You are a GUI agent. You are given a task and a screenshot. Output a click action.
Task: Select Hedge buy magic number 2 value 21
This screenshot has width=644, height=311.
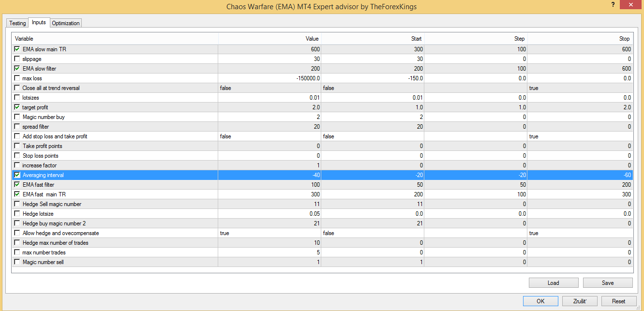270,223
